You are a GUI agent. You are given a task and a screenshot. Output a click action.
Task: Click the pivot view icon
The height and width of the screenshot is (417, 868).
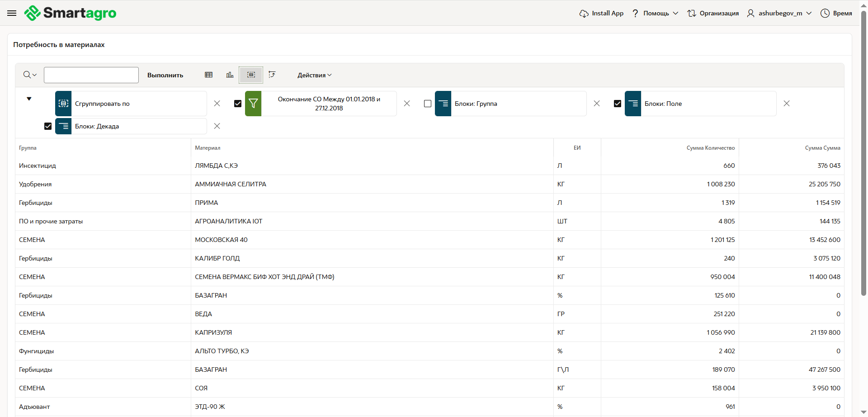point(272,75)
